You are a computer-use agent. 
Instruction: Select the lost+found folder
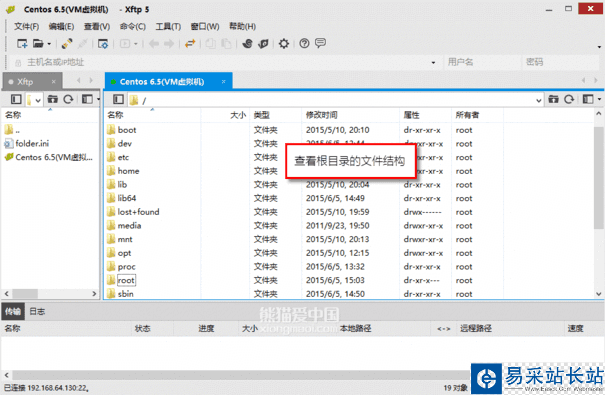(x=138, y=212)
